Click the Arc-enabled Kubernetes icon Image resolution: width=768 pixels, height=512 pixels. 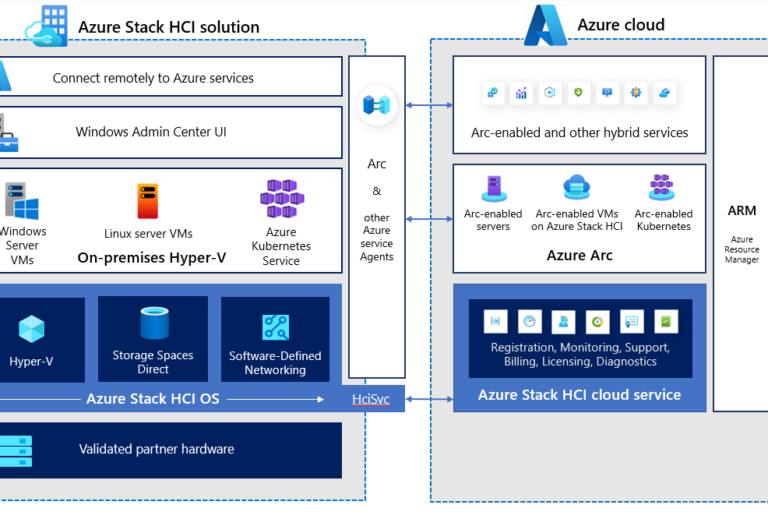pos(662,188)
